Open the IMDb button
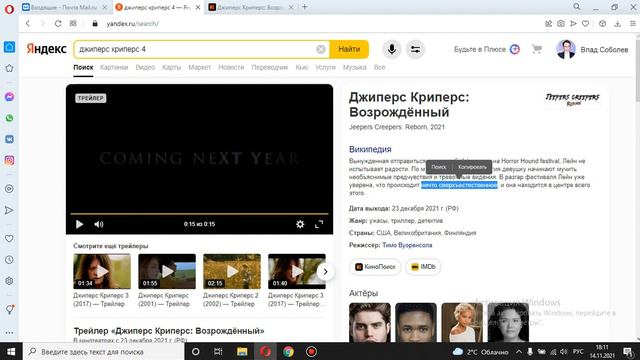Viewport: 640px width, 360px height. pos(423,267)
